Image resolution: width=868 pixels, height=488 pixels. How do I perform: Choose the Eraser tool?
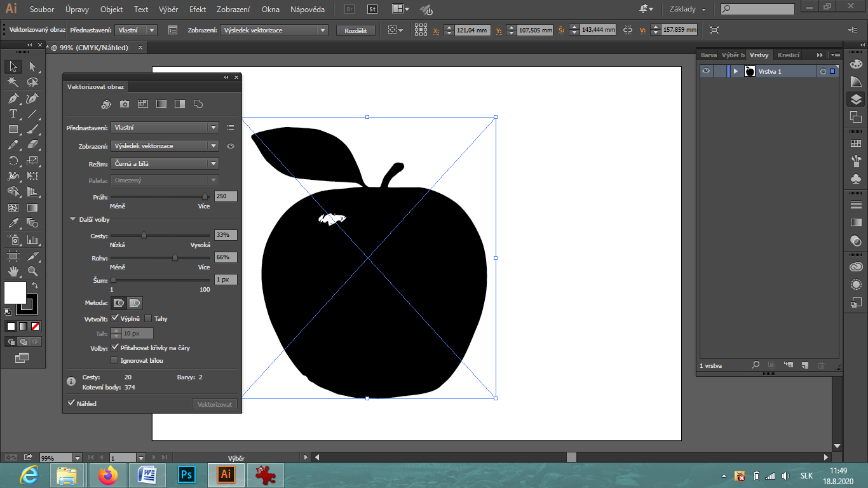(x=32, y=145)
